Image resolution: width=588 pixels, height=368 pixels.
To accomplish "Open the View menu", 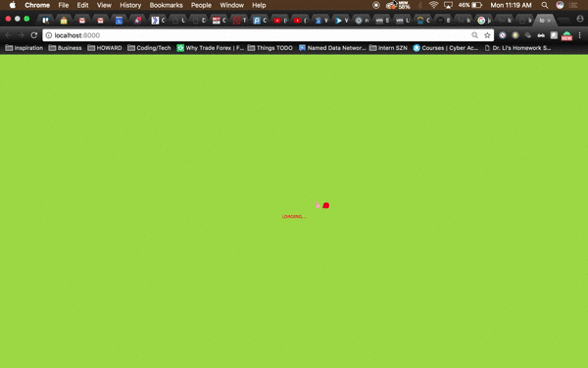I will 104,5.
